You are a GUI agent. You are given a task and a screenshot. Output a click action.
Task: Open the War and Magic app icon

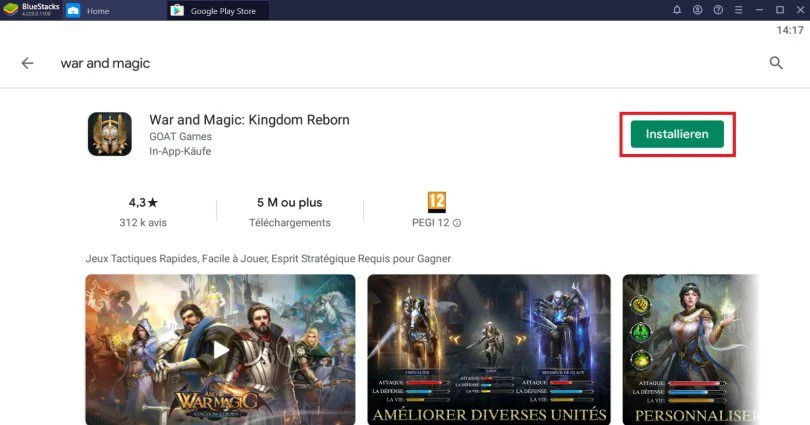coord(110,134)
